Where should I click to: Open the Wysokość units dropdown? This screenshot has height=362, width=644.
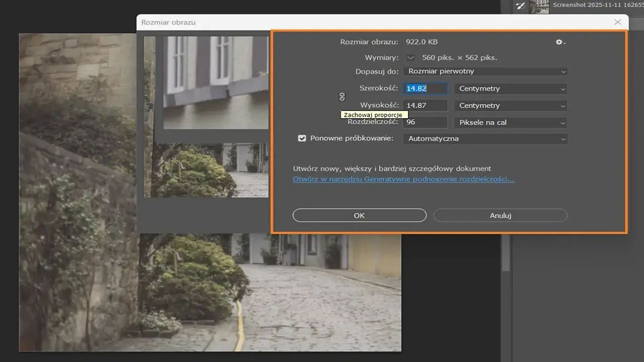click(511, 106)
